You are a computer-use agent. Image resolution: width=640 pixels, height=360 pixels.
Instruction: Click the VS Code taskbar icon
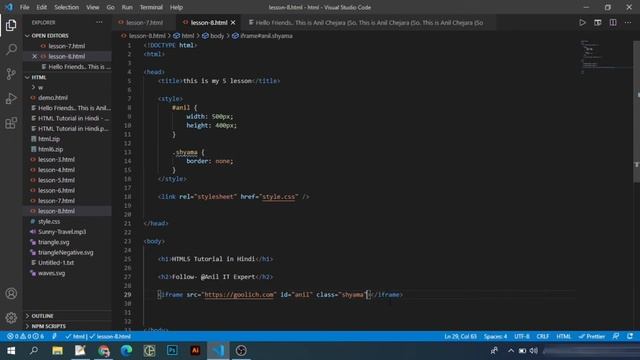pos(218,351)
